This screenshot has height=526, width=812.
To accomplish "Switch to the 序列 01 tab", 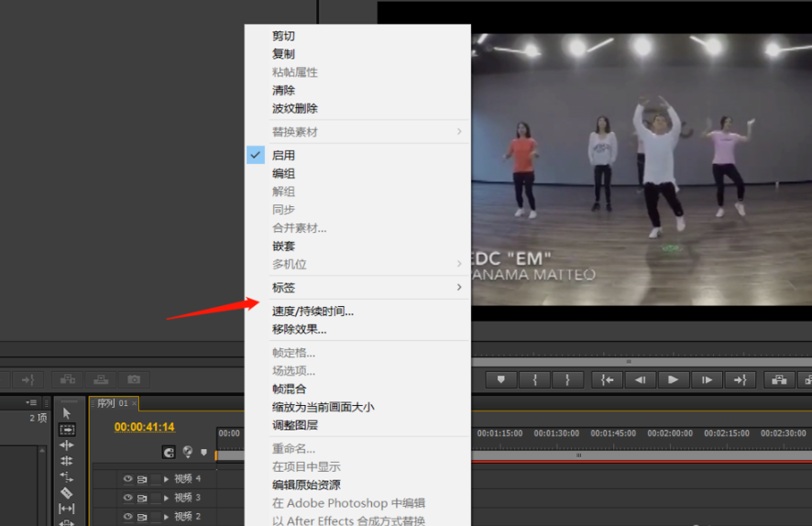I will pos(112,403).
